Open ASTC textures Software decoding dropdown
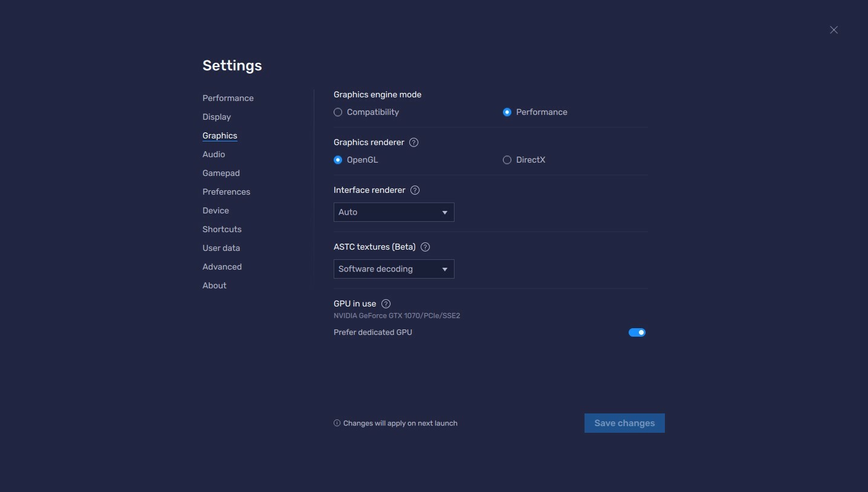Image resolution: width=868 pixels, height=492 pixels. 394,269
